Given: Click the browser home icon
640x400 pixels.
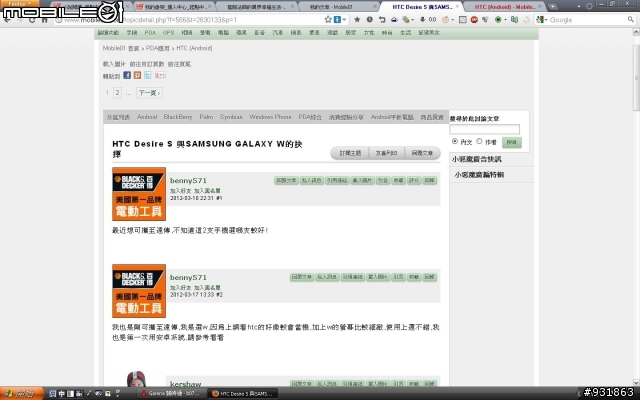Looking at the screenshot, I should [x=44, y=20].
